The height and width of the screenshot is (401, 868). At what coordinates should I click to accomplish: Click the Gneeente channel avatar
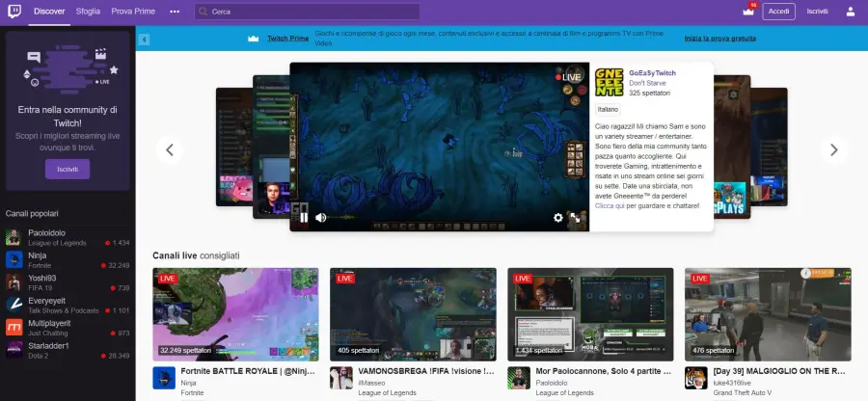(609, 82)
